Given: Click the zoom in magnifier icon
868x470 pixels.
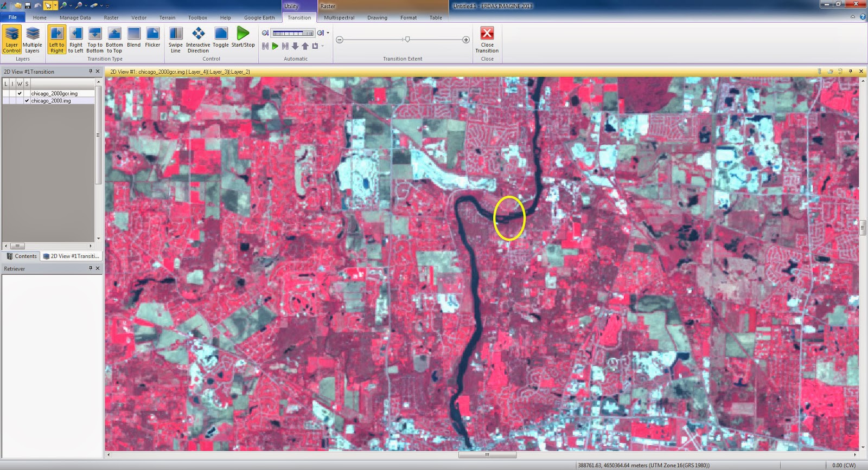Looking at the screenshot, I should click(63, 5).
